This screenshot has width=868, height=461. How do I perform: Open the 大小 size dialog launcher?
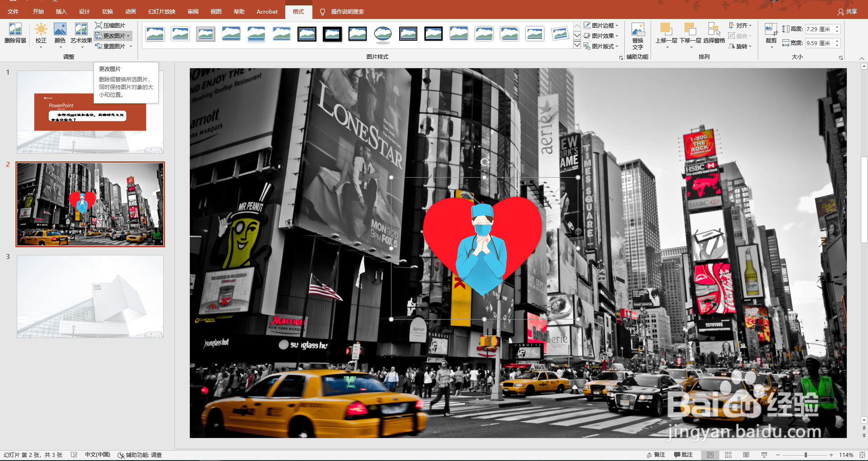click(x=841, y=57)
